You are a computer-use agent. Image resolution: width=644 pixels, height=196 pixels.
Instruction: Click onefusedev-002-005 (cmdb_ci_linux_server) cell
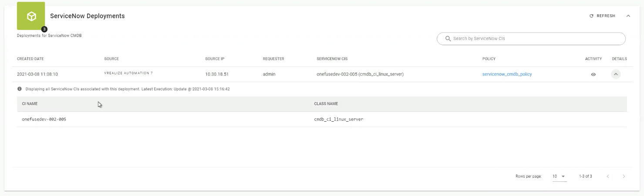point(360,74)
